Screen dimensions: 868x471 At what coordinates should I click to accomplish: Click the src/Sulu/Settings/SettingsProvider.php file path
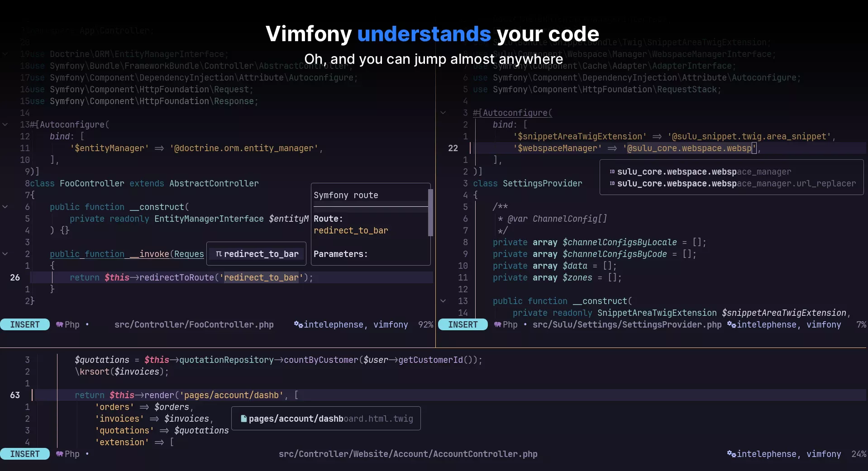[x=627, y=325]
